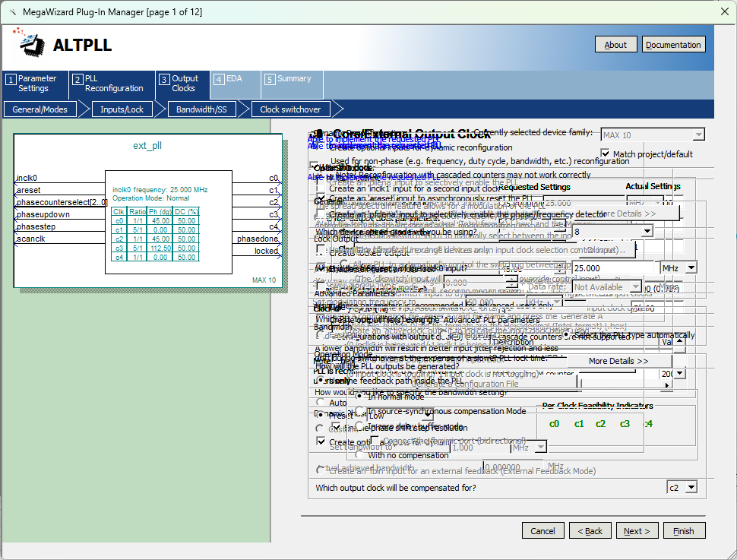Click Cancel to exit the wizard
Image resolution: width=737 pixels, height=560 pixels.
(543, 531)
